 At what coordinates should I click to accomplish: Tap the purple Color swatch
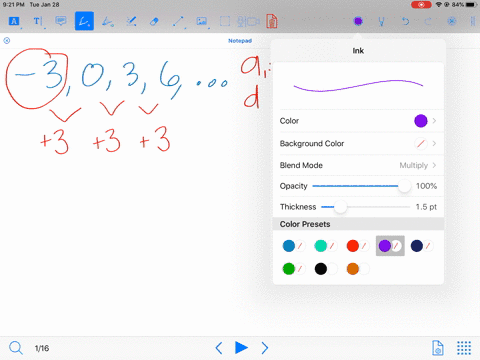[x=421, y=121]
